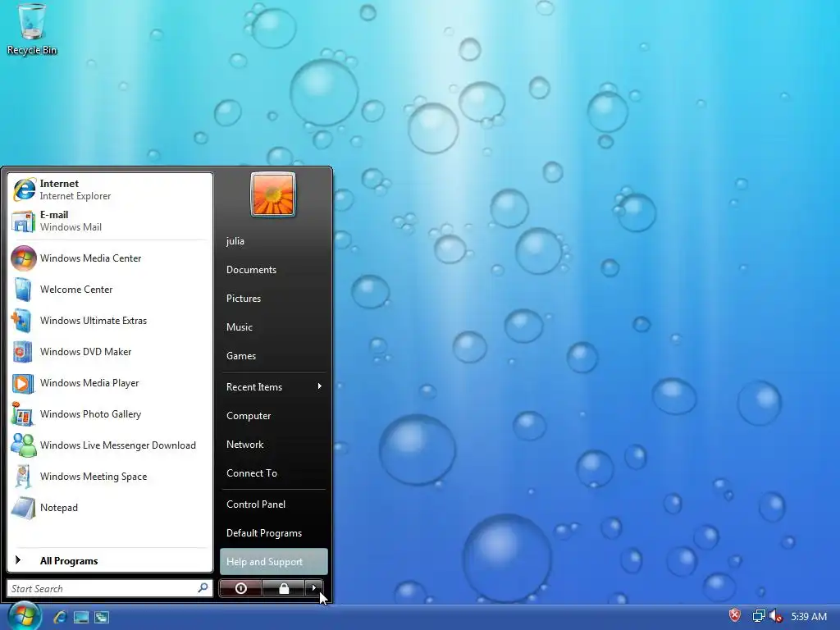Expand Recent Items submenu arrow
Viewport: 840px width, 630px height.
[x=319, y=386]
